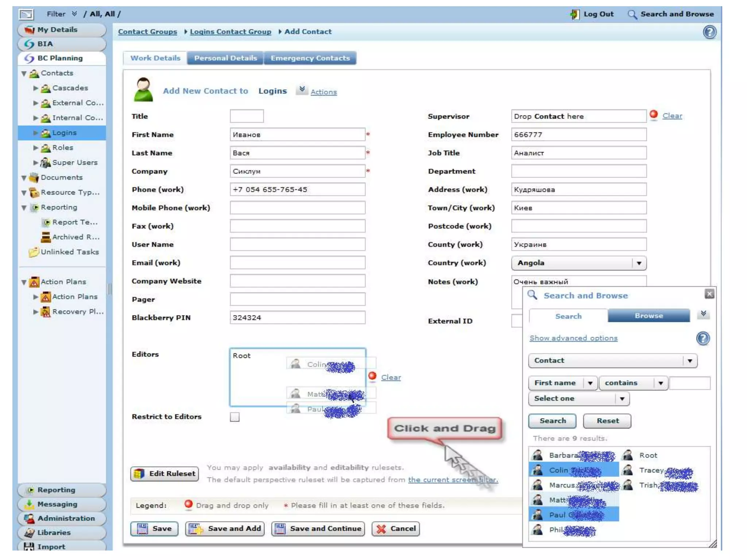The width and height of the screenshot is (747, 560).
Task: Click help icon in Search and Browse panel
Action: (703, 338)
